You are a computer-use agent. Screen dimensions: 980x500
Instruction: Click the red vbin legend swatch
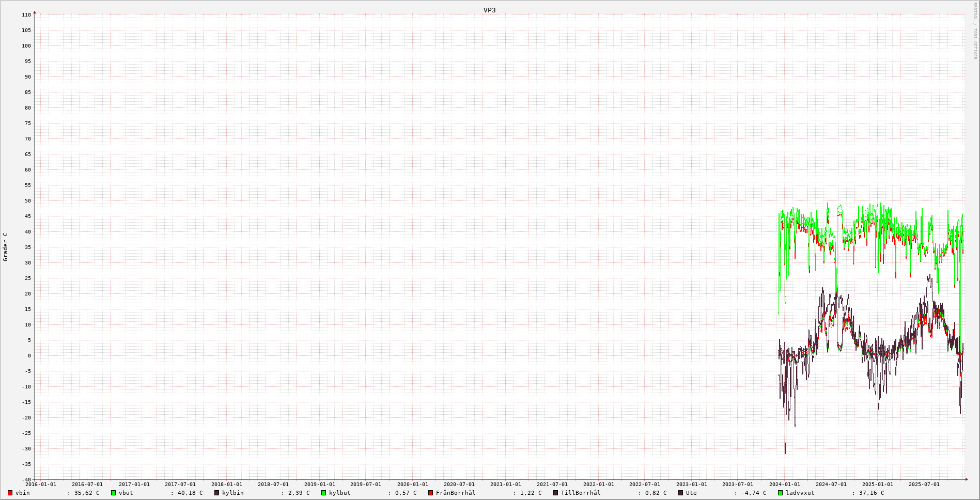(x=10, y=493)
